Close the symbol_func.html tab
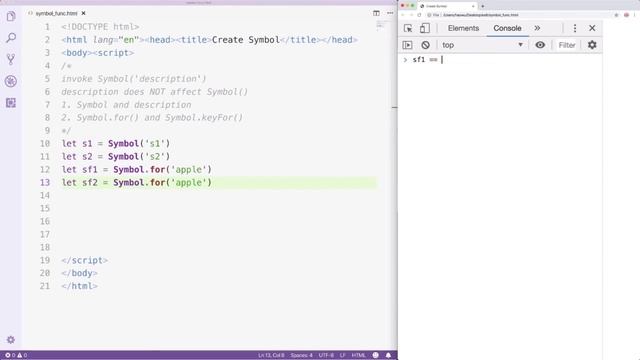640x360 pixels. (x=83, y=13)
